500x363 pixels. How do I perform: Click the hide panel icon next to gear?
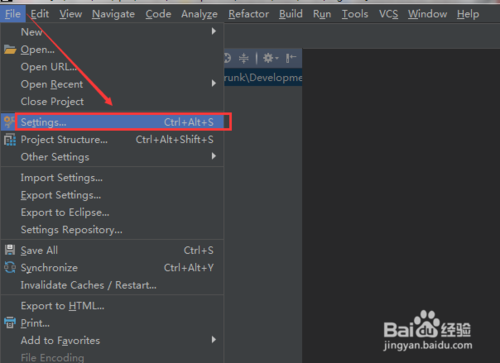coord(291,58)
